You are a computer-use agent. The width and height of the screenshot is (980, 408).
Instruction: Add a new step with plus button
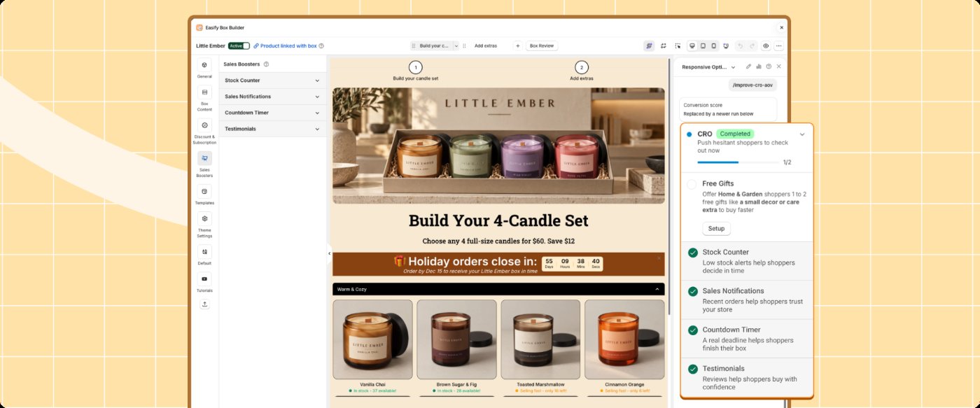518,45
